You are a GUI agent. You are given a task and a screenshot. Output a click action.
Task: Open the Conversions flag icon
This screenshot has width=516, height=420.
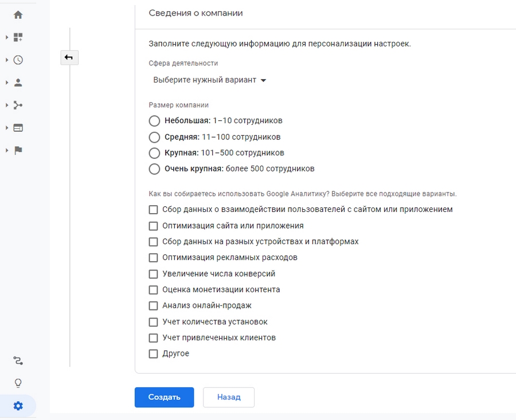tap(18, 150)
